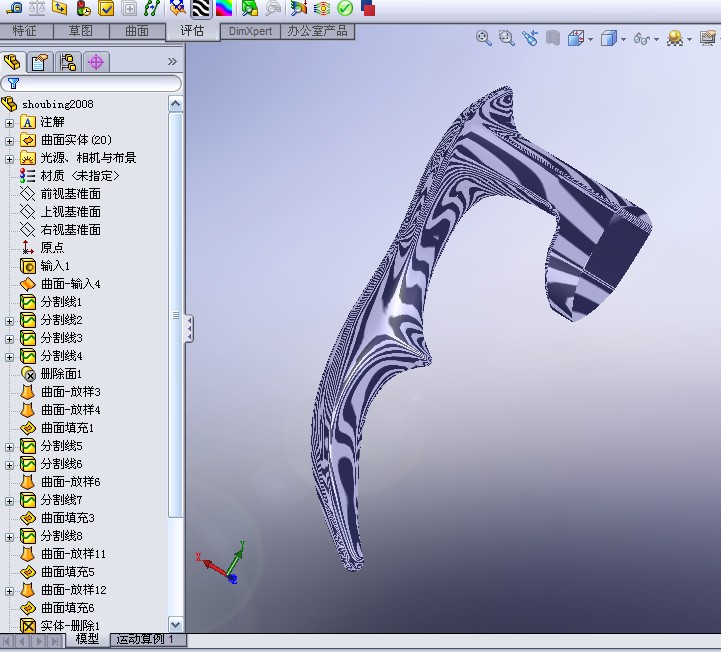Click the Undercut Detection icon
Screen dimensions: 721x652
[x=250, y=8]
